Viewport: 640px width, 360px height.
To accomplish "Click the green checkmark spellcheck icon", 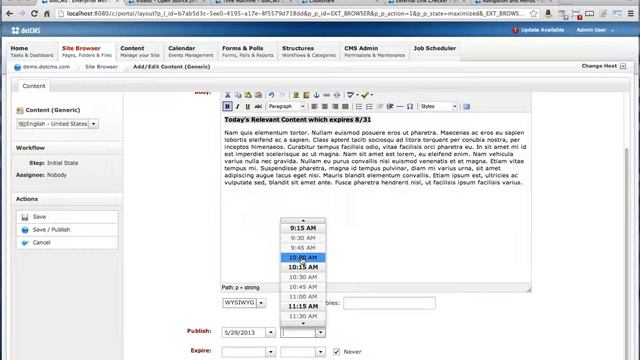I will (x=365, y=95).
